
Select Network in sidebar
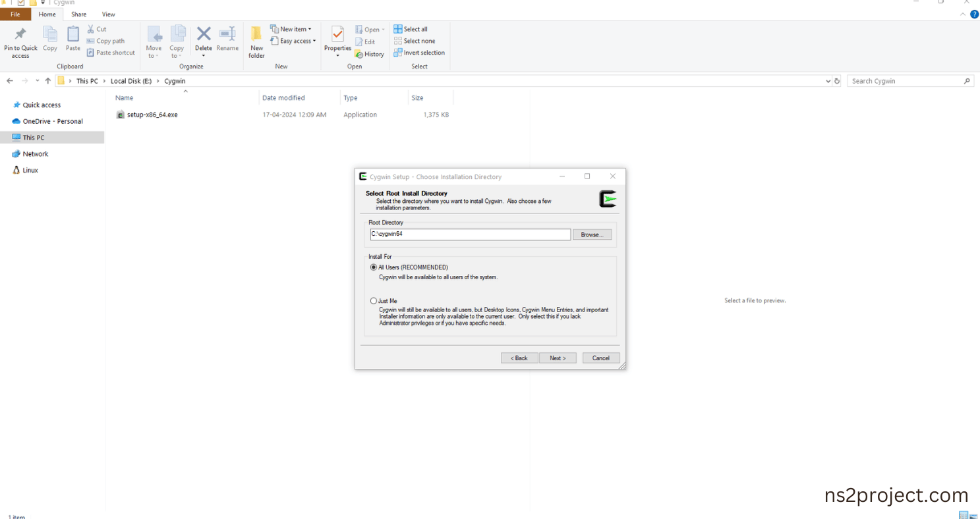(36, 154)
